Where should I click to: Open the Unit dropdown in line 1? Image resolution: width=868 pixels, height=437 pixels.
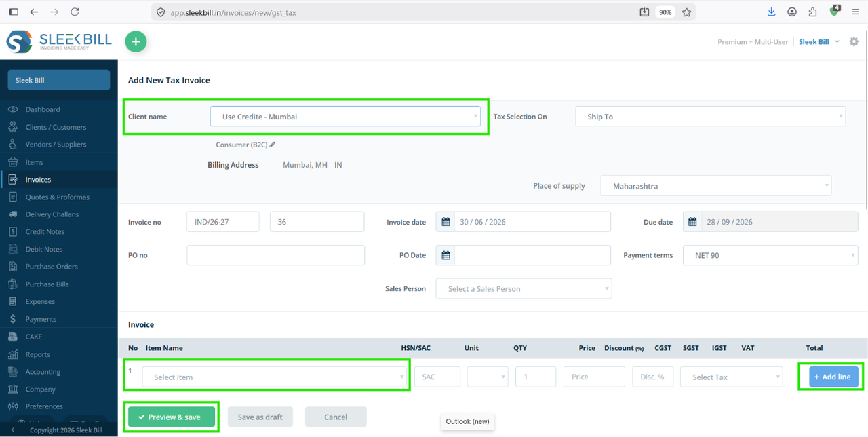coord(488,377)
